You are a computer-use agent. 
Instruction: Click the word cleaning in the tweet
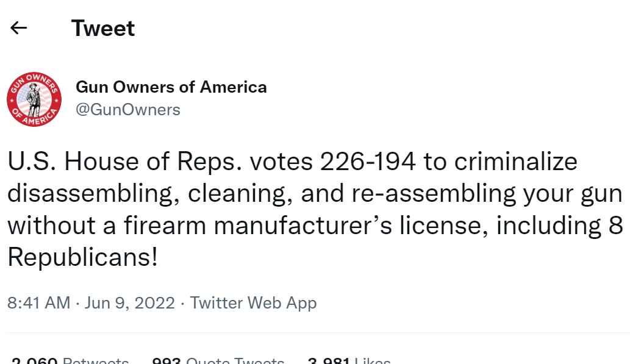[240, 194]
